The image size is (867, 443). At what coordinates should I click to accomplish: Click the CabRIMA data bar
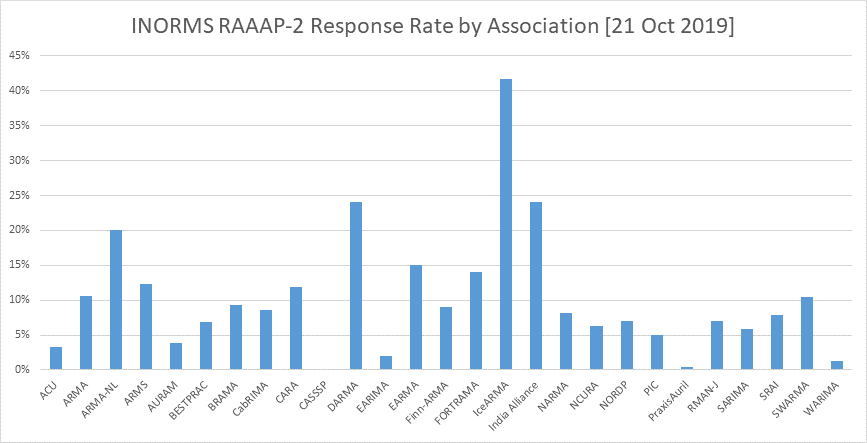(x=266, y=340)
